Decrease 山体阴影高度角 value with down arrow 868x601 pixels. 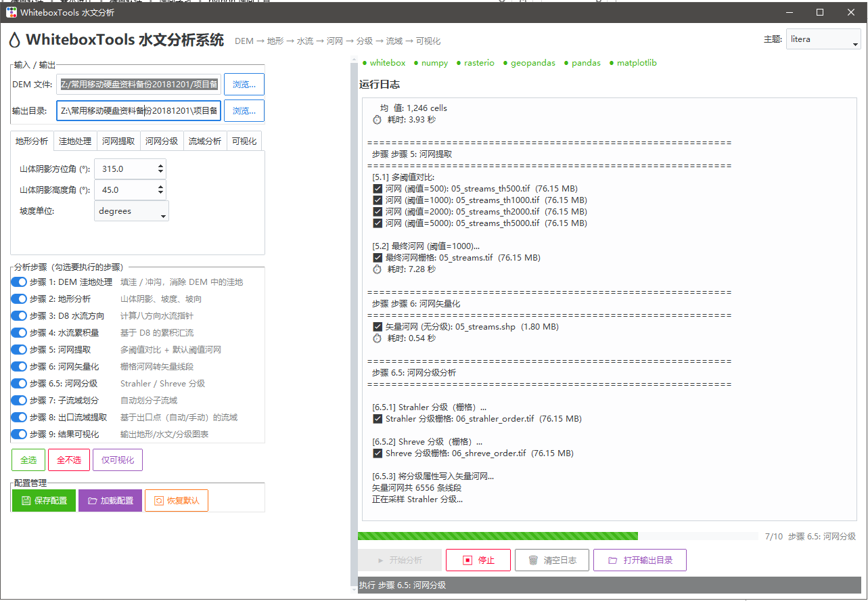pyautogui.click(x=160, y=194)
